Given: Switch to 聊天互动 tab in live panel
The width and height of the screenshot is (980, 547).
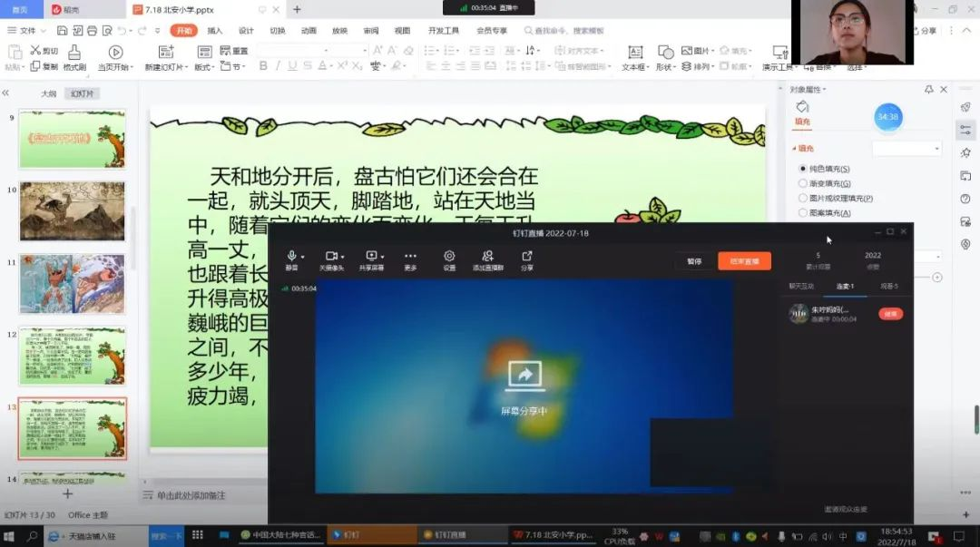Looking at the screenshot, I should (800, 287).
